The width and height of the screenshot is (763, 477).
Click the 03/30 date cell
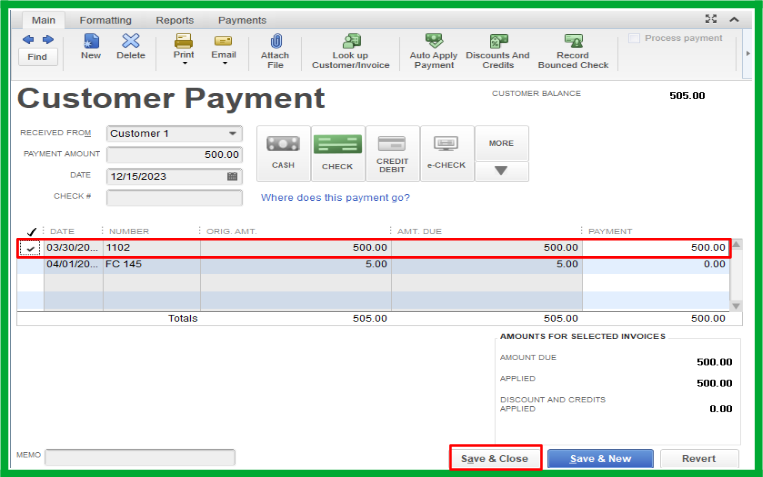click(x=73, y=248)
